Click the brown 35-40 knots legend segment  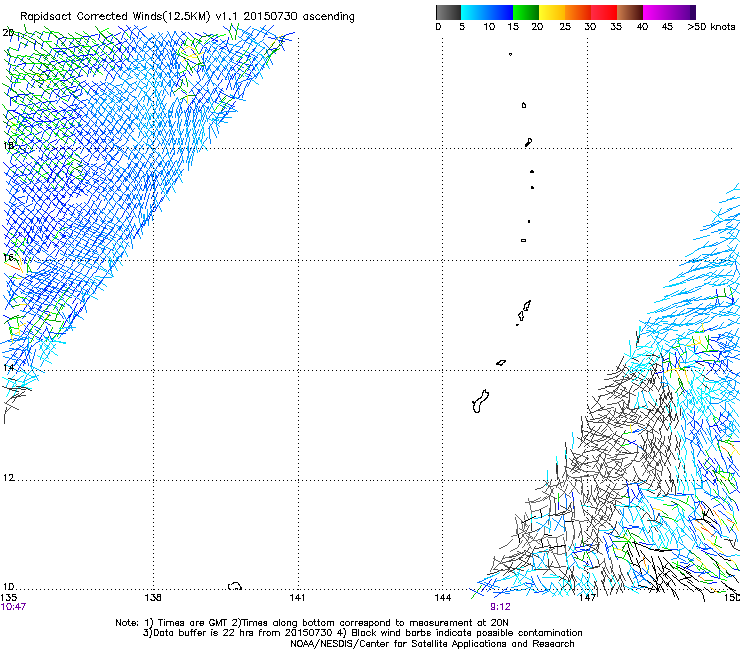[x=630, y=12]
